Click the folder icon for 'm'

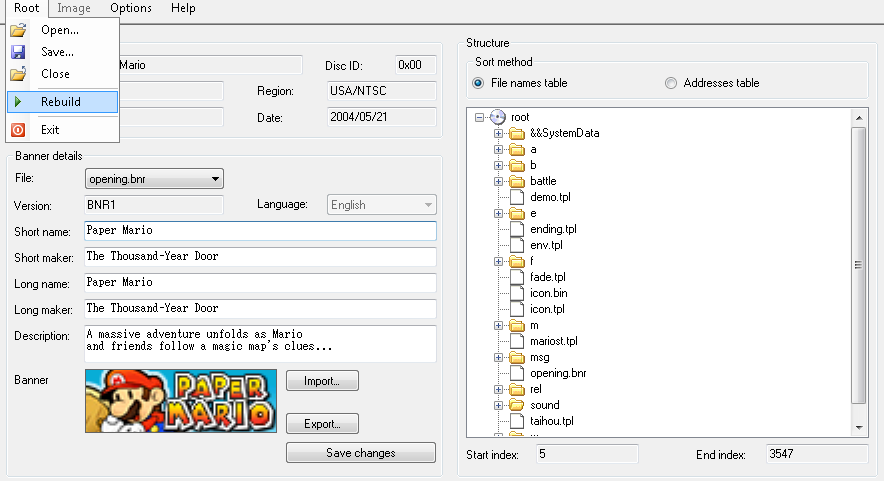click(x=517, y=325)
